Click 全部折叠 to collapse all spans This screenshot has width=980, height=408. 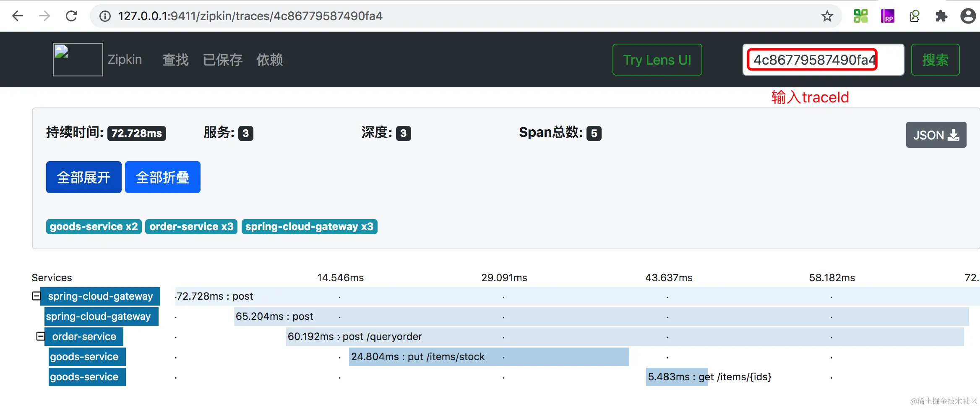[162, 177]
